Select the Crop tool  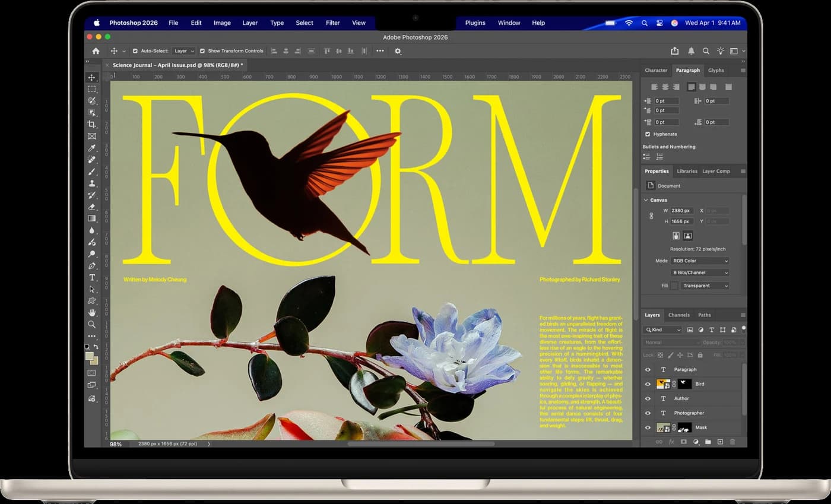point(91,124)
